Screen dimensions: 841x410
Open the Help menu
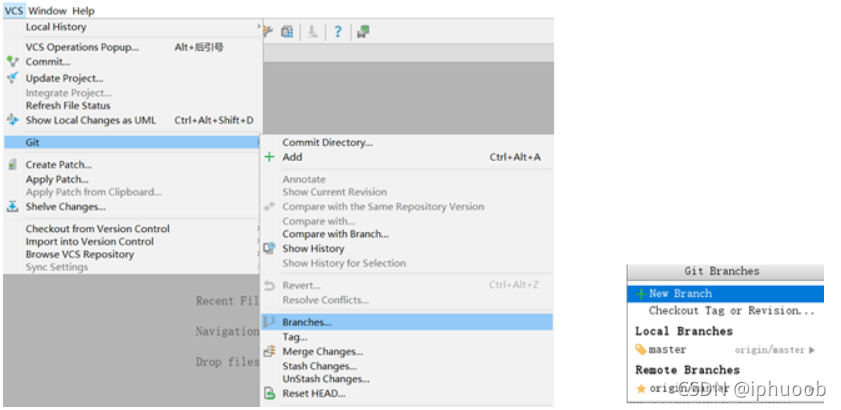click(83, 11)
